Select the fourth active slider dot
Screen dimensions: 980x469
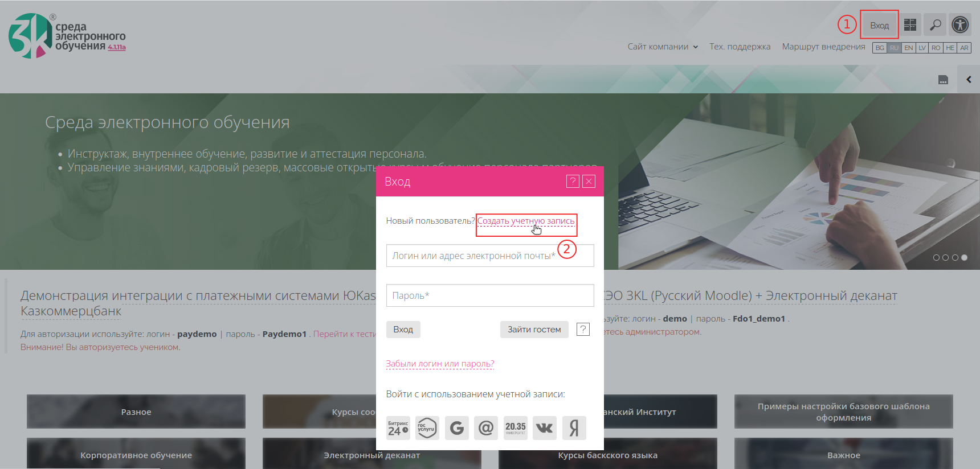click(964, 258)
